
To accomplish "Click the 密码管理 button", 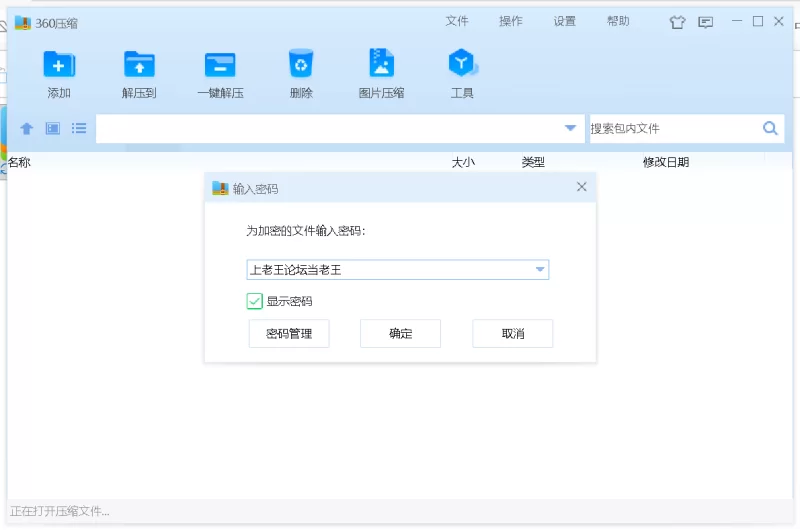I will (289, 334).
